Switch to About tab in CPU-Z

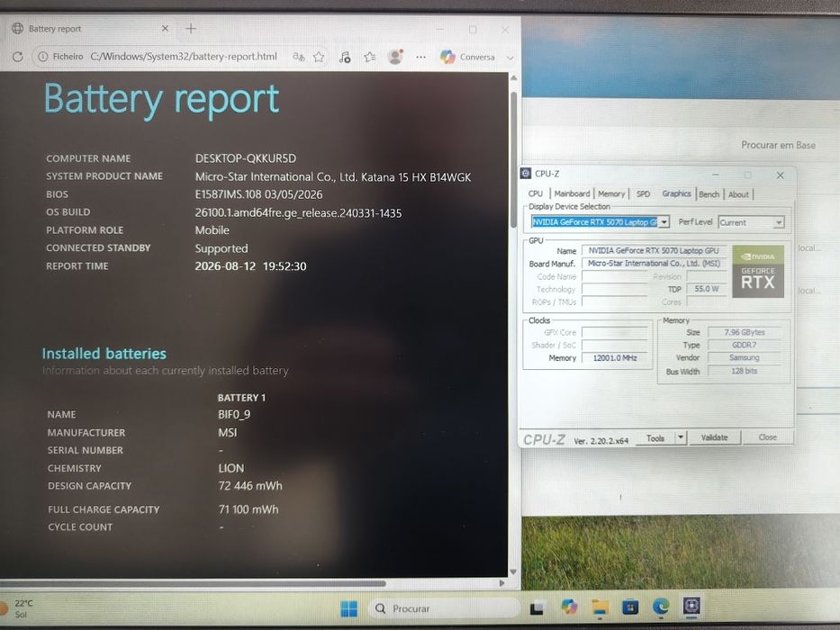(x=738, y=193)
